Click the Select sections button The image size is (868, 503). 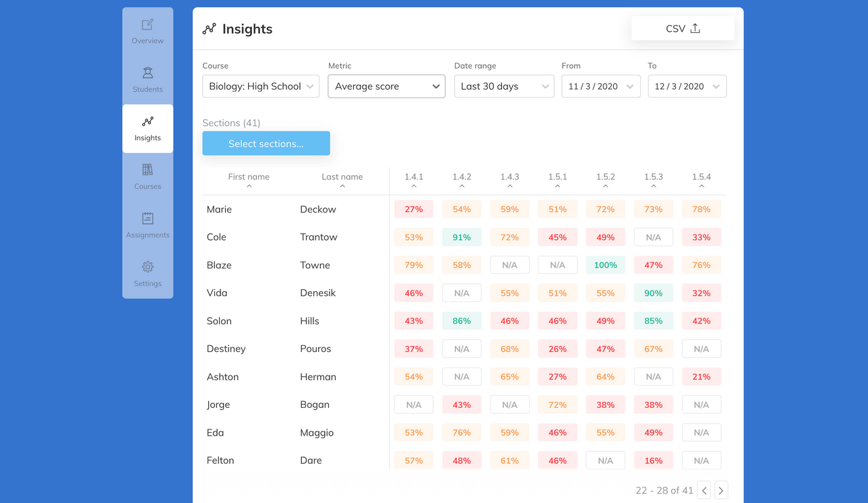pyautogui.click(x=266, y=144)
